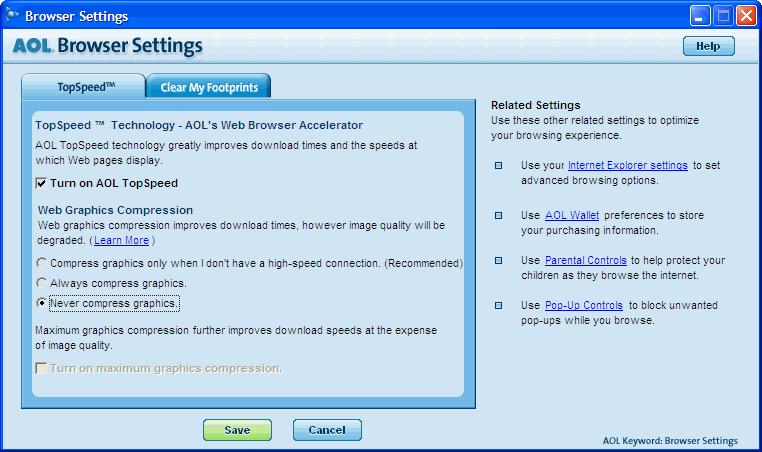Open the Parental Controls link
This screenshot has width=762, height=452.
point(586,261)
